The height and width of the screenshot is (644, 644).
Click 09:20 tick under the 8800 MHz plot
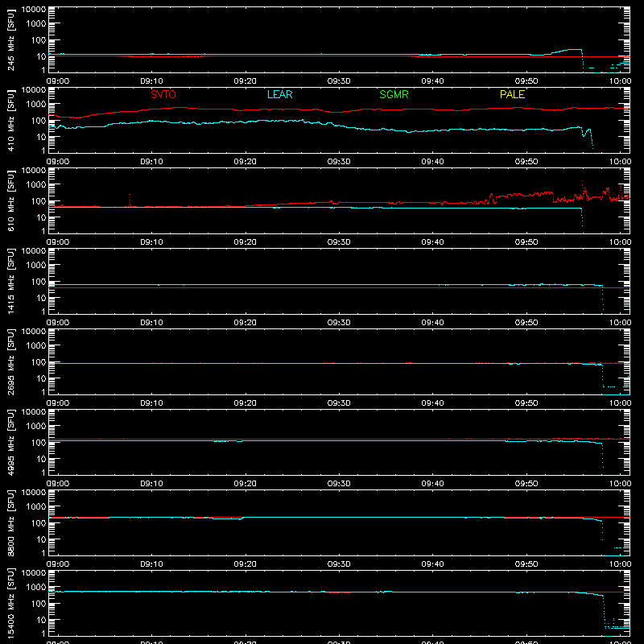[246, 564]
